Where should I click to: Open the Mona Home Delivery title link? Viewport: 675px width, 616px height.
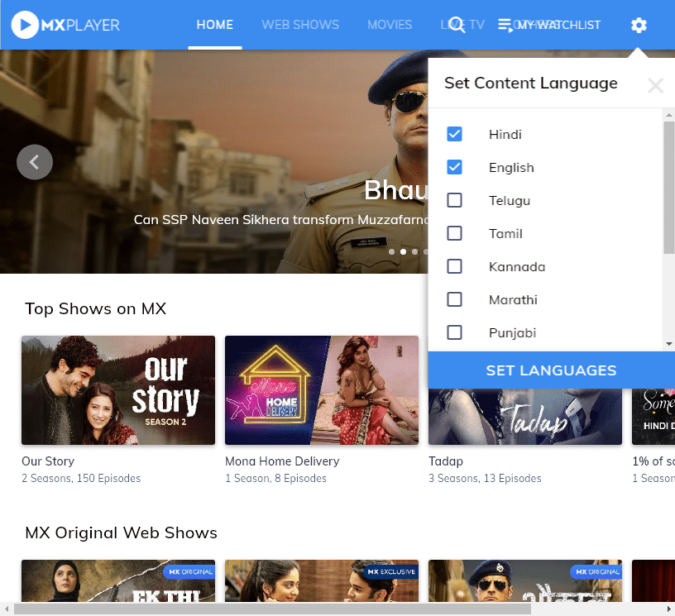coord(282,461)
